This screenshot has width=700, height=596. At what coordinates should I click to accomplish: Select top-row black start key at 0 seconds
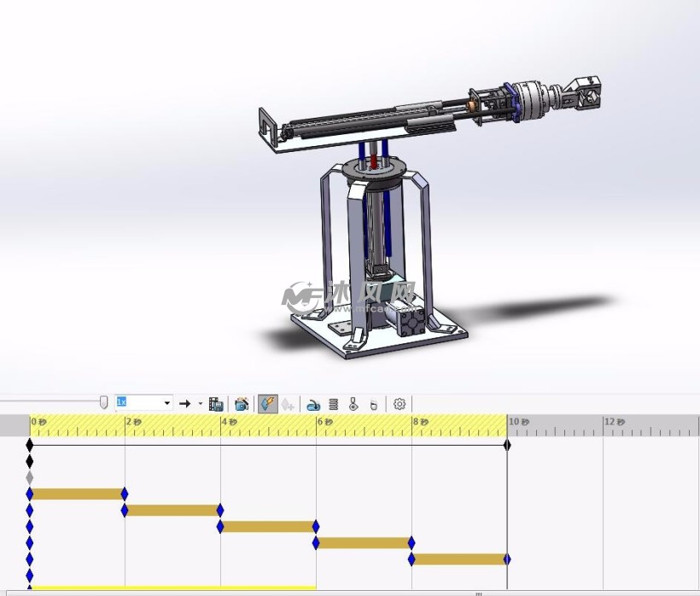click(30, 445)
